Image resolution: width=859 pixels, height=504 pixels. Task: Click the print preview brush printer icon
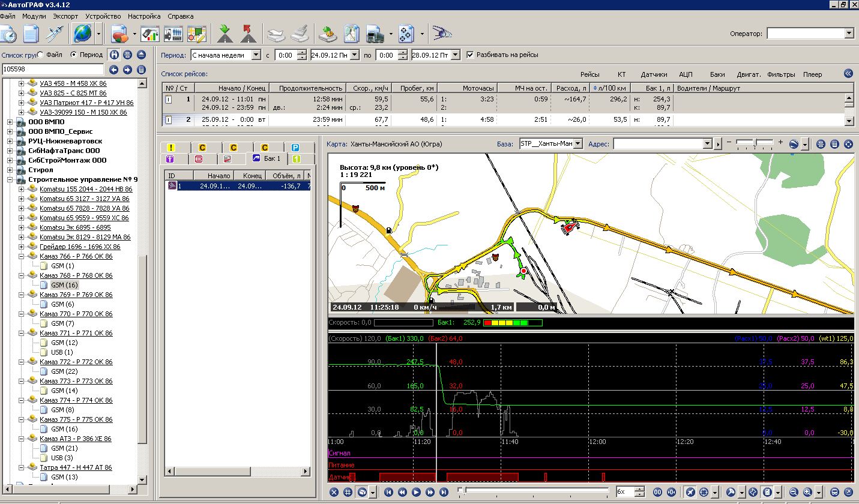(301, 34)
